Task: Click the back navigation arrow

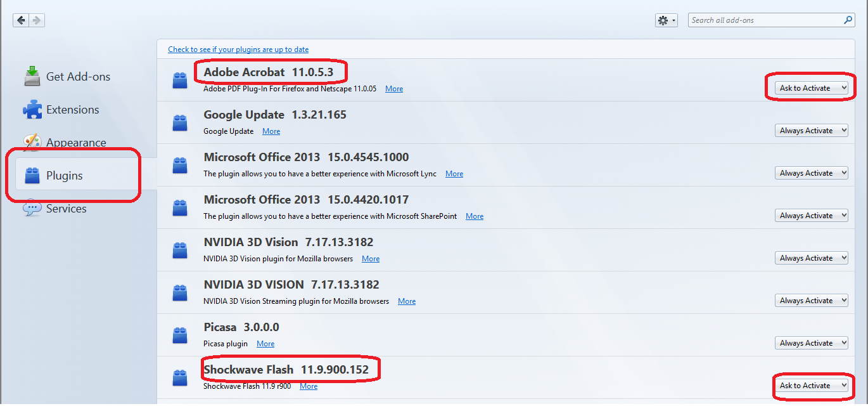Action: tap(21, 20)
